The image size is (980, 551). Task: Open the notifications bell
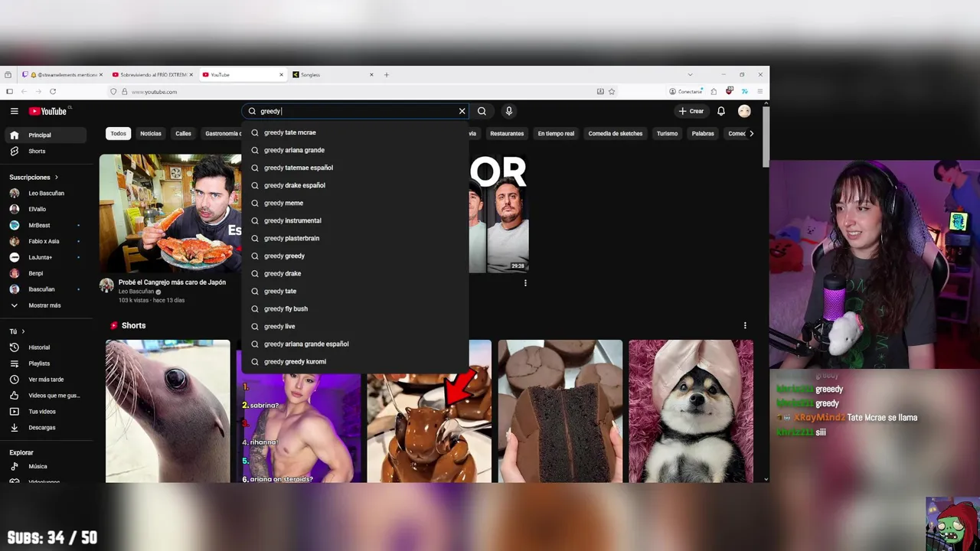tap(721, 111)
